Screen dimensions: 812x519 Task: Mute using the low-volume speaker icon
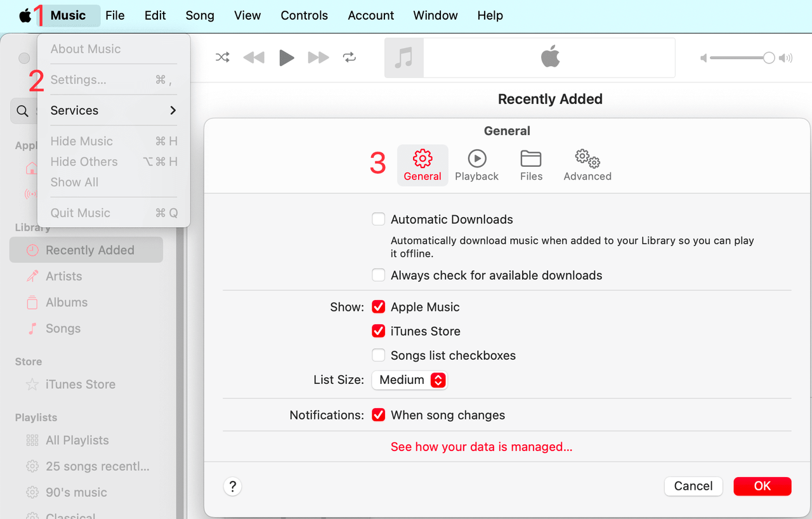[x=704, y=58]
